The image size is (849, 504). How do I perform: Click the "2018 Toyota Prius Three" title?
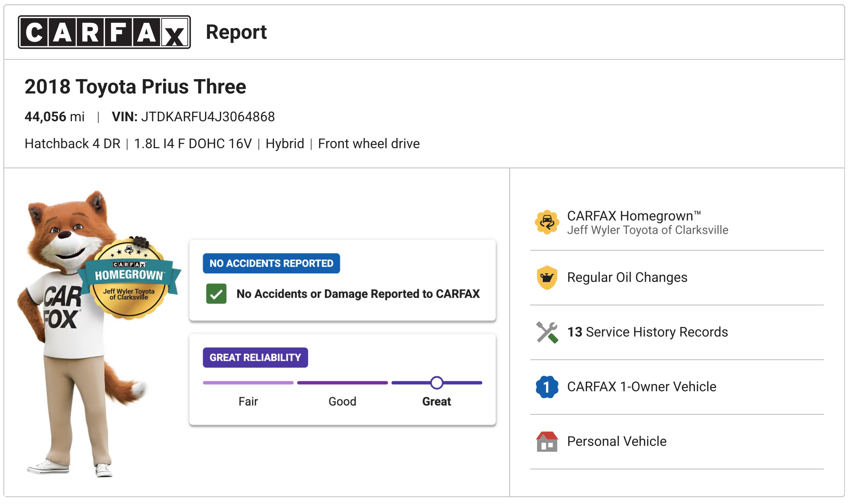click(x=135, y=87)
